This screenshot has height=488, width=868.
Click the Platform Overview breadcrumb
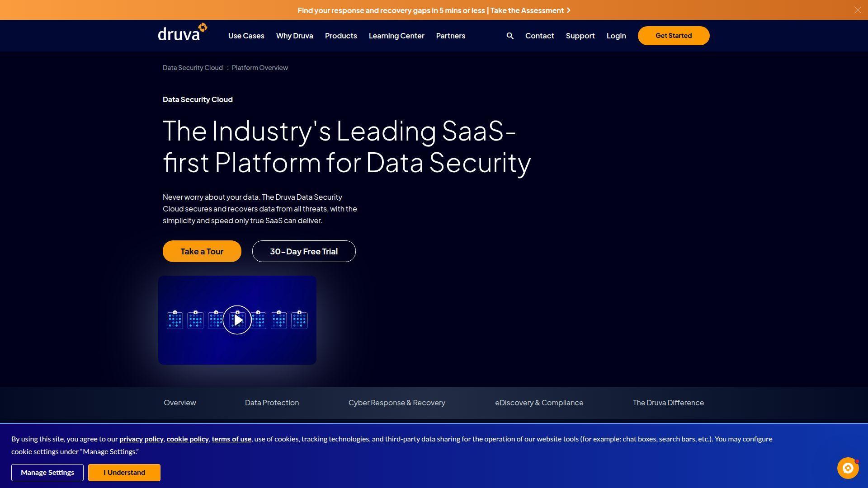pyautogui.click(x=260, y=68)
